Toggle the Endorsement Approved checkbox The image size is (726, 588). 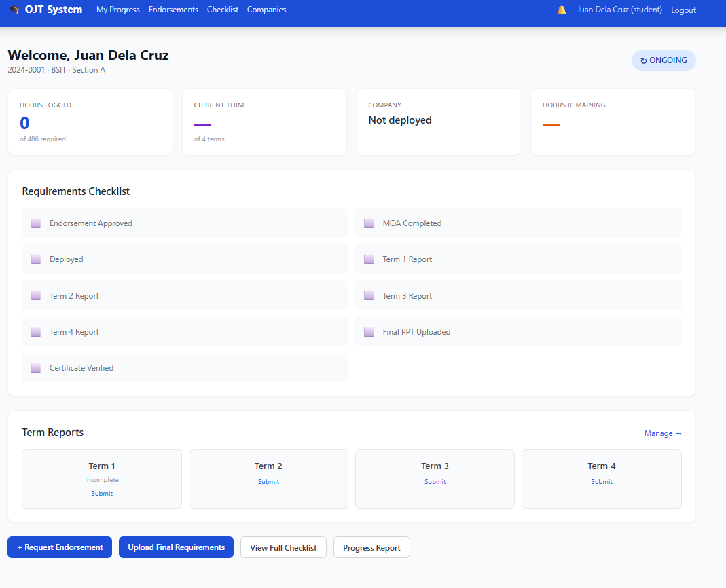[x=35, y=223]
